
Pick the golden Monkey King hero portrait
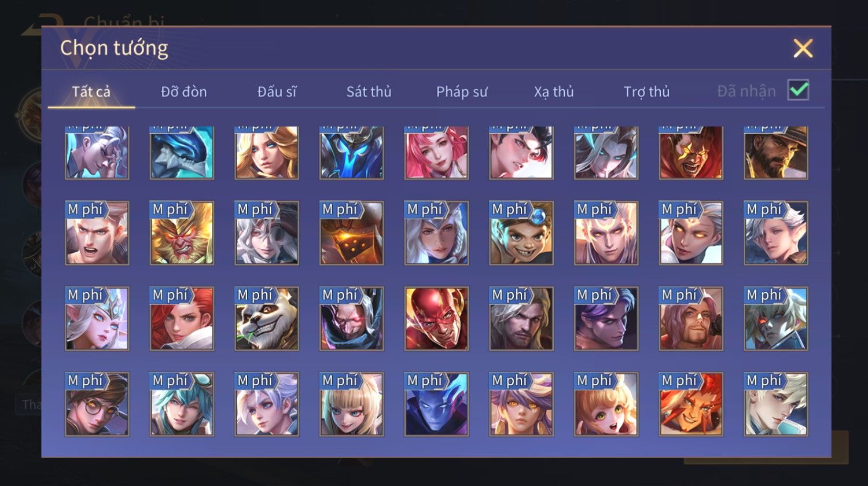(182, 233)
